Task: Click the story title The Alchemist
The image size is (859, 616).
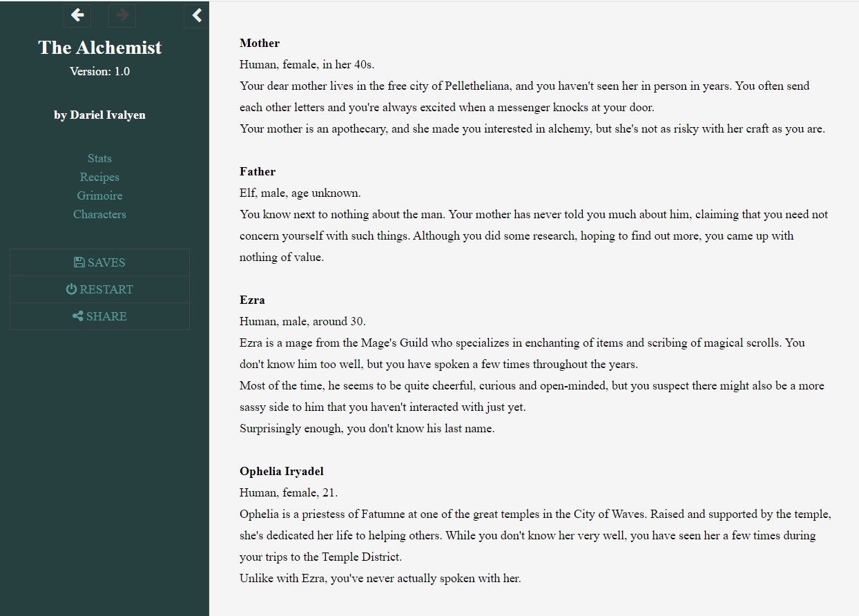Action: (99, 48)
